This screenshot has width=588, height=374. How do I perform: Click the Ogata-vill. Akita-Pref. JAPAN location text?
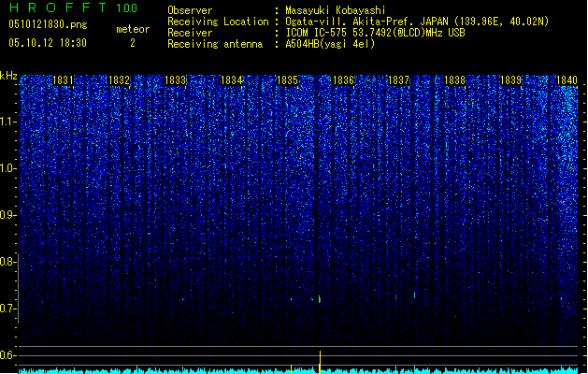point(417,22)
